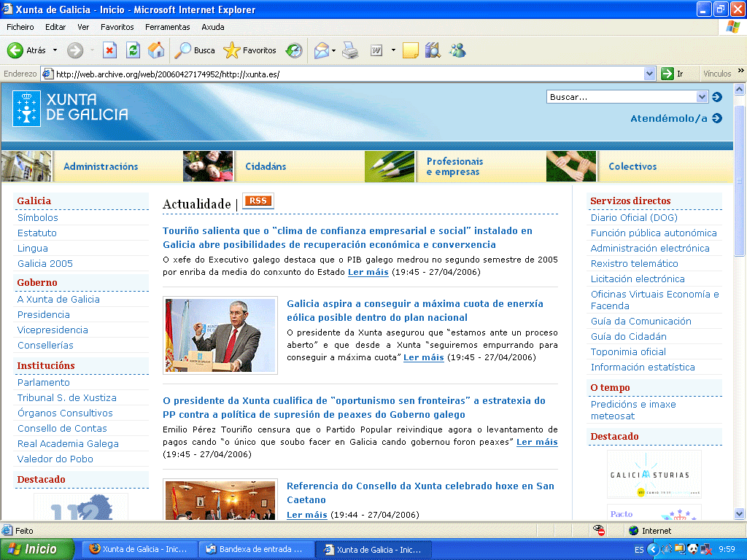Expand the Vínculos links chevron
The height and width of the screenshot is (560, 747).
pyautogui.click(x=741, y=71)
